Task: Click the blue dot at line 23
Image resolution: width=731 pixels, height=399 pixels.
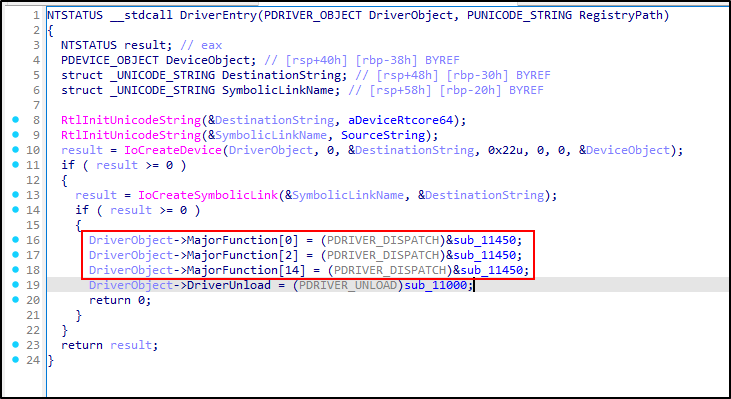Action: [x=16, y=344]
